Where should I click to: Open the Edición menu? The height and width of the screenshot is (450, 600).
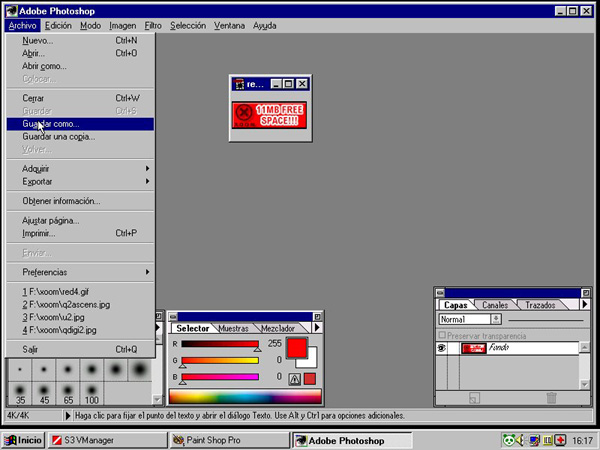(x=58, y=26)
